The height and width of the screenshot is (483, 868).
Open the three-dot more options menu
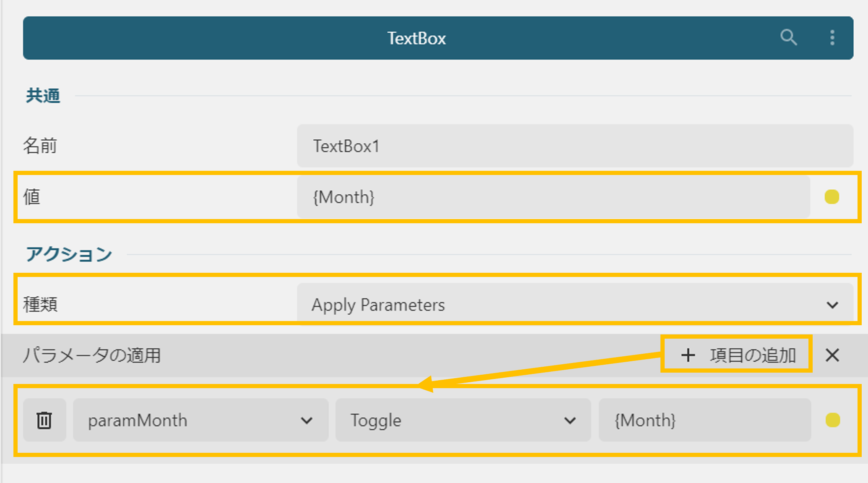pos(832,38)
